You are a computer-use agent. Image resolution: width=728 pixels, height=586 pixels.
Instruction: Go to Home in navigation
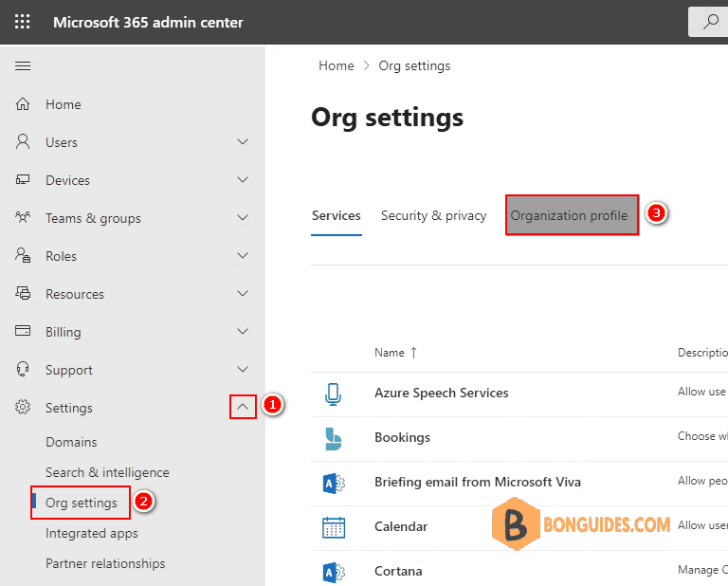(64, 104)
